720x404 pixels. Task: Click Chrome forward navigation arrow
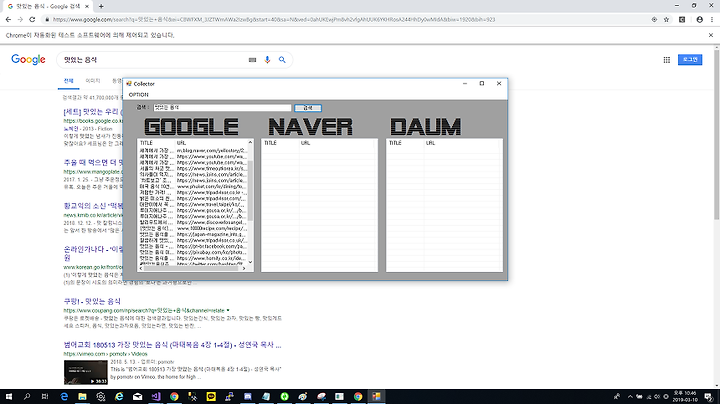click(20, 19)
